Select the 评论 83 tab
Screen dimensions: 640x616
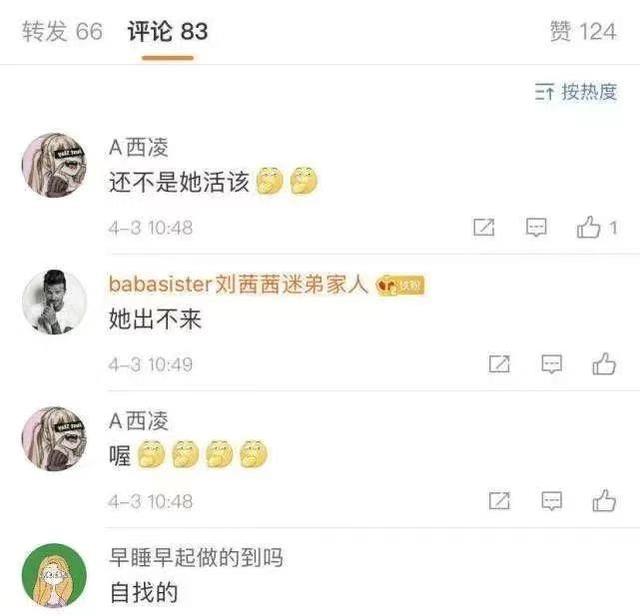pos(168,32)
